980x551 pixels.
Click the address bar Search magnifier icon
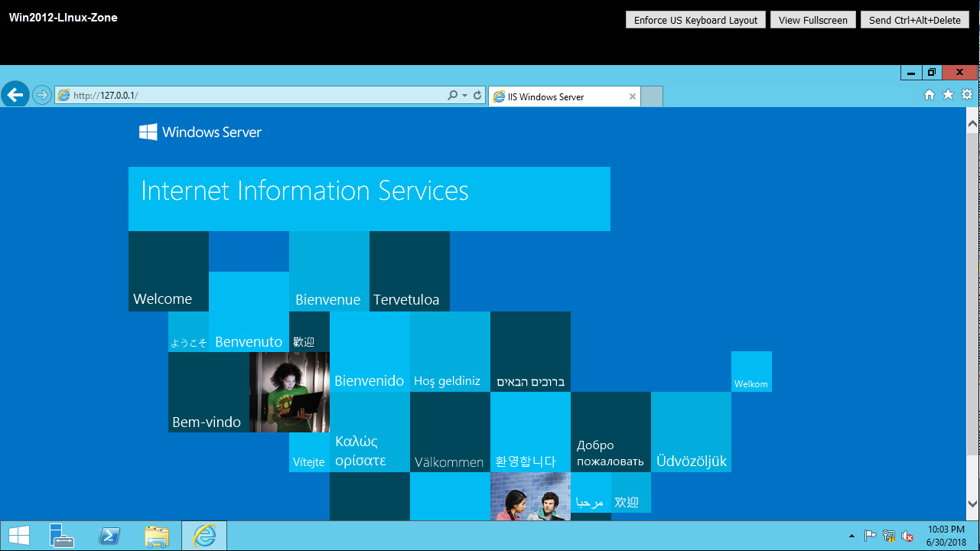453,96
